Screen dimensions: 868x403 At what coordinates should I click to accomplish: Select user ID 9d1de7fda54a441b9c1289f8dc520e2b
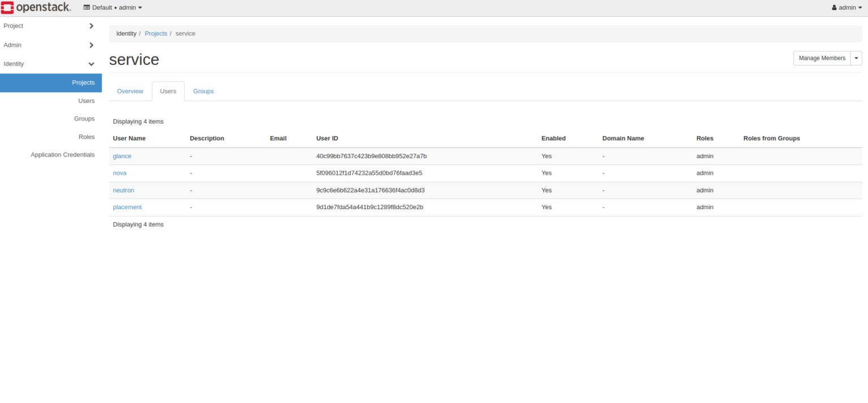(x=370, y=207)
